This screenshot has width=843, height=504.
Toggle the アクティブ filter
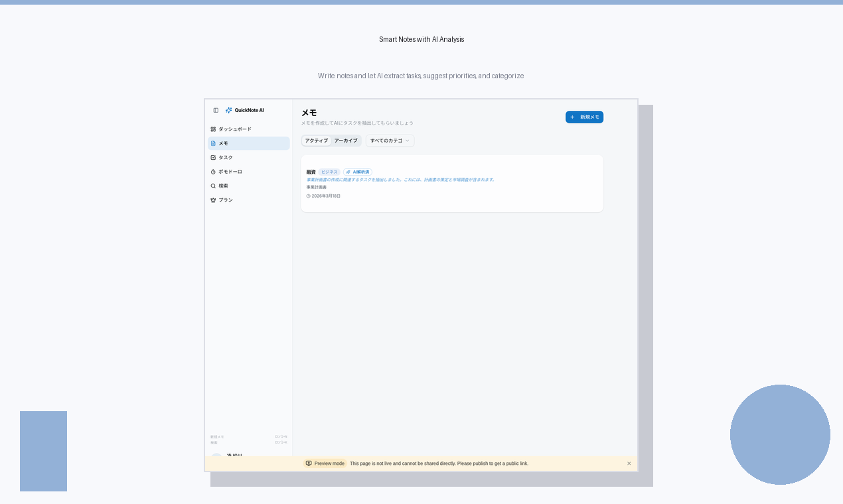pyautogui.click(x=316, y=141)
